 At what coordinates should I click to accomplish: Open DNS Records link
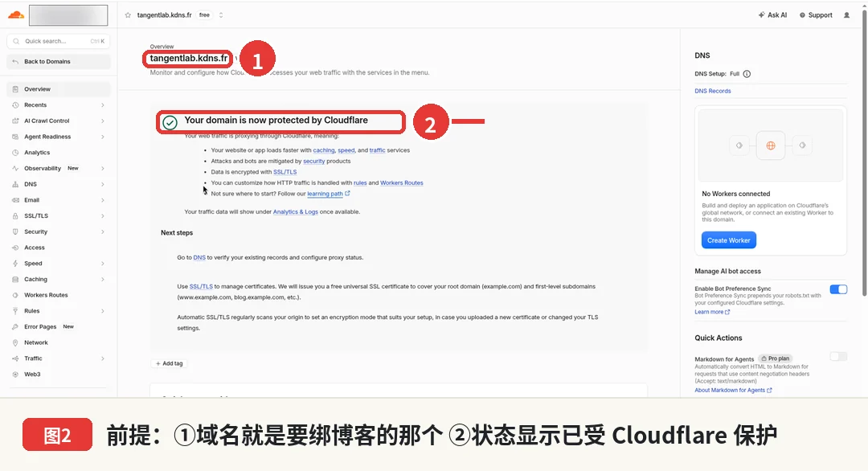pyautogui.click(x=712, y=91)
